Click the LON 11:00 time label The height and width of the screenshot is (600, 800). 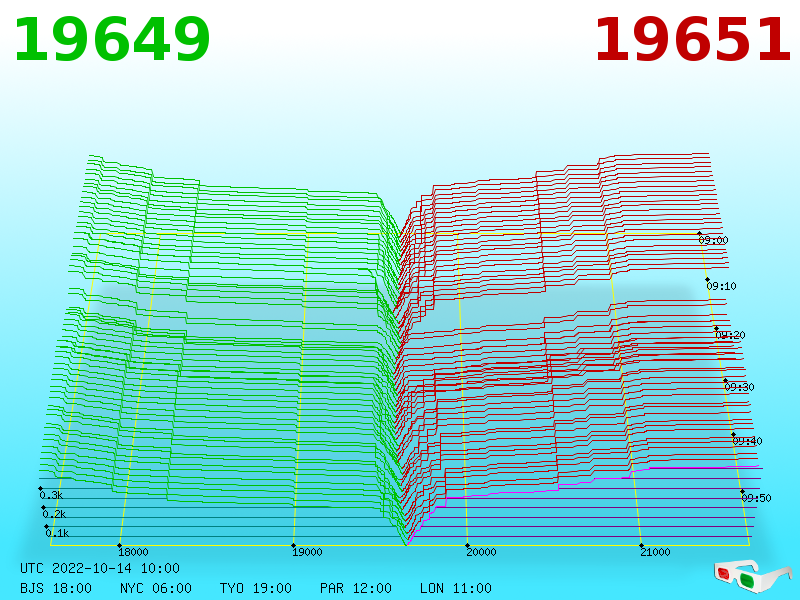click(x=456, y=588)
